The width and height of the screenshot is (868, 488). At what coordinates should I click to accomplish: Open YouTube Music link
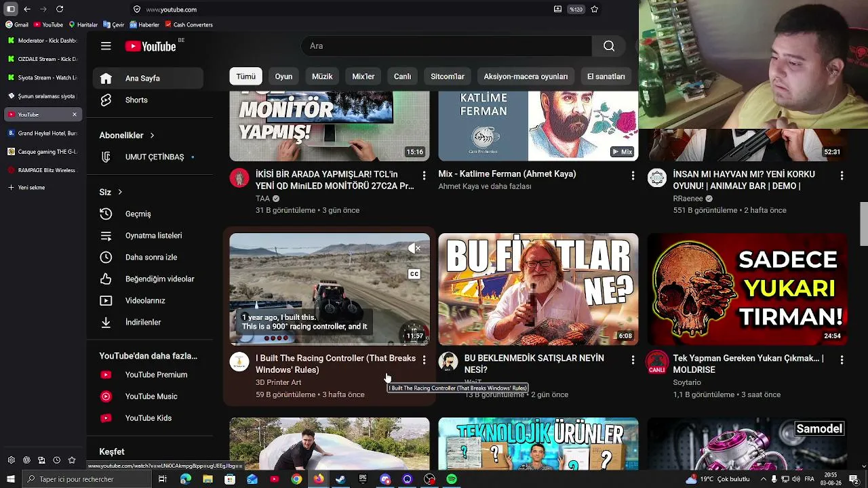pos(148,396)
